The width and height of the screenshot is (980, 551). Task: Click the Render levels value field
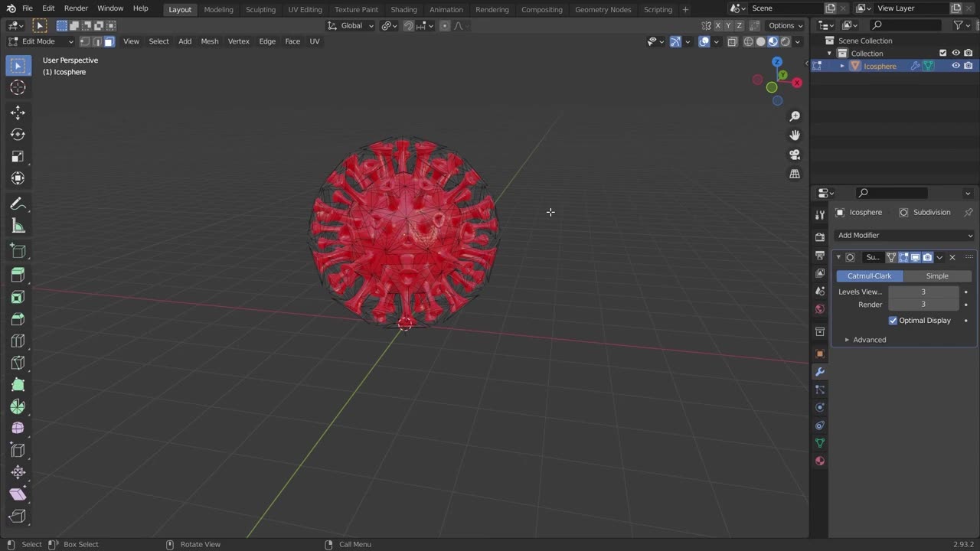(x=923, y=305)
